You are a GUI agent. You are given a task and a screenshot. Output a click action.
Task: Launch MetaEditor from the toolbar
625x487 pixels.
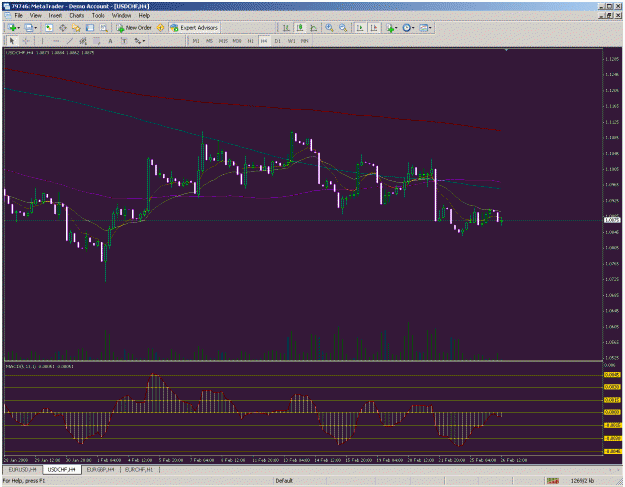(x=160, y=28)
